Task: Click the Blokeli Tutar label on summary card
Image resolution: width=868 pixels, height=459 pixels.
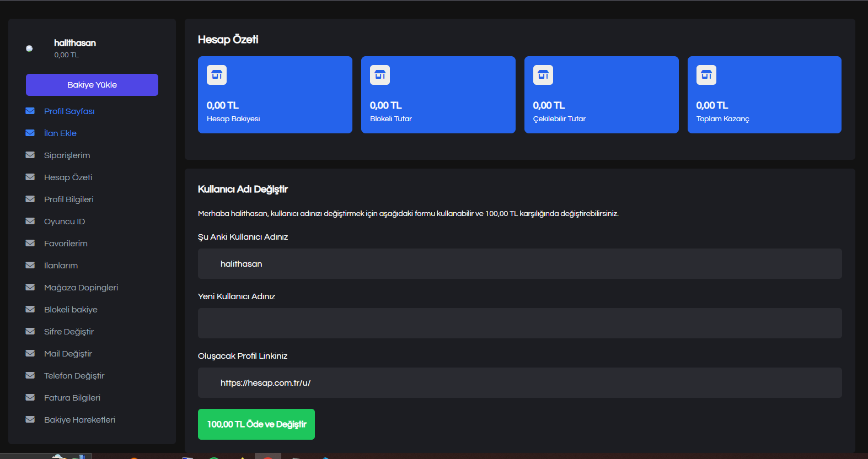Action: point(391,119)
